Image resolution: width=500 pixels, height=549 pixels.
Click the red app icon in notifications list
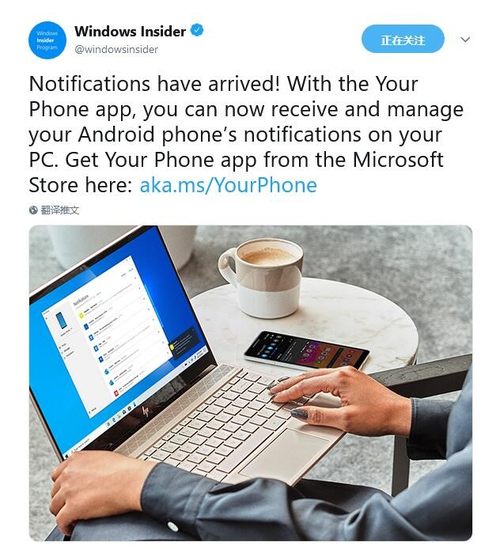[116, 392]
